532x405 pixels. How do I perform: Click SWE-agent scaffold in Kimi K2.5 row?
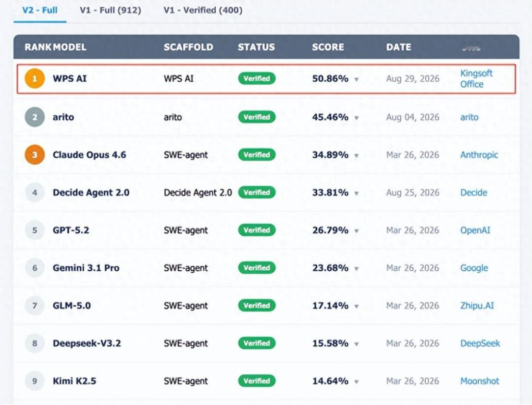pyautogui.click(x=186, y=381)
